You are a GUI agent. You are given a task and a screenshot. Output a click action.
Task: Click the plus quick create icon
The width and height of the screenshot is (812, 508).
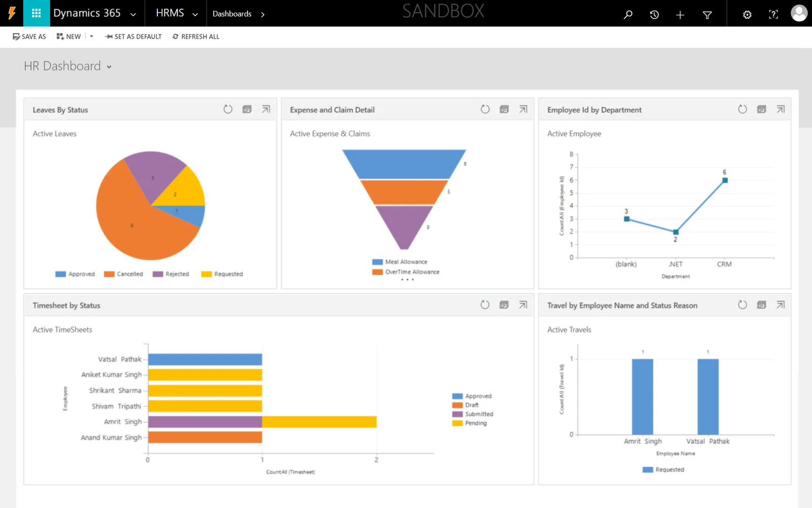pyautogui.click(x=680, y=15)
